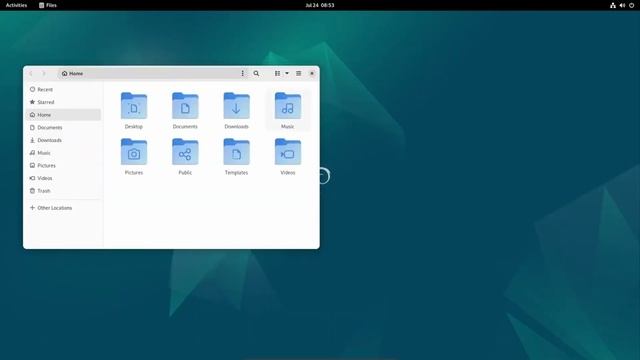Open the Activities overview
The image size is (640, 360).
tap(16, 5)
